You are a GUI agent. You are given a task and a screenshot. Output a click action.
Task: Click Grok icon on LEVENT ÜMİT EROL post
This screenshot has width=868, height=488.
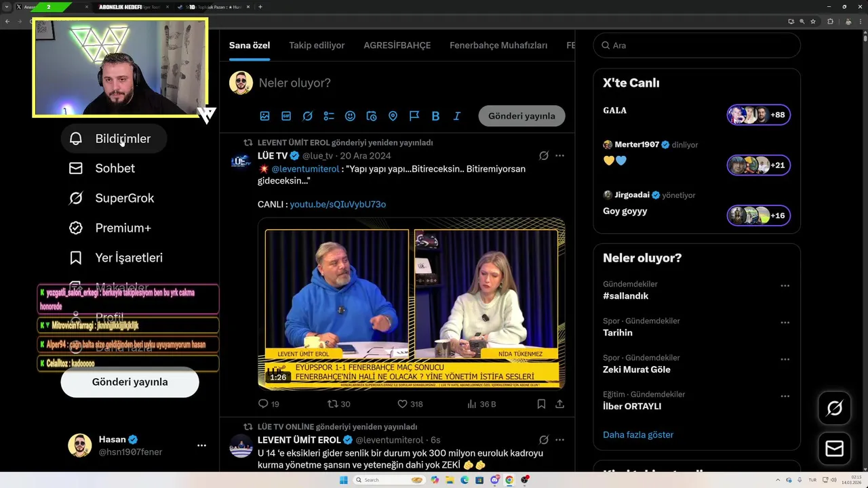pos(543,440)
